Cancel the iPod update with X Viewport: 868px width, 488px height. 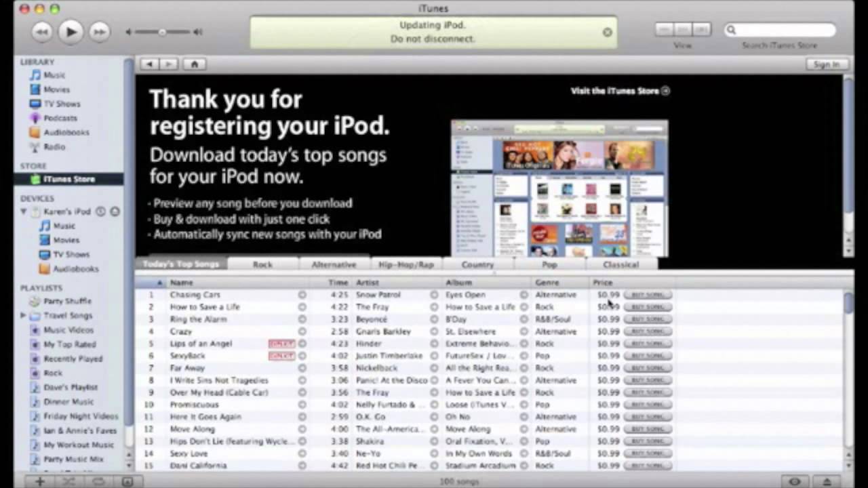[607, 32]
